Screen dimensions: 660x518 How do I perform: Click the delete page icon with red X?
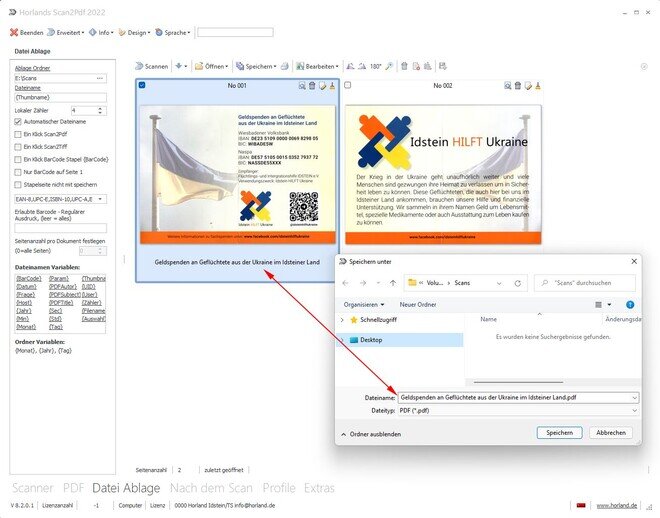(416, 66)
